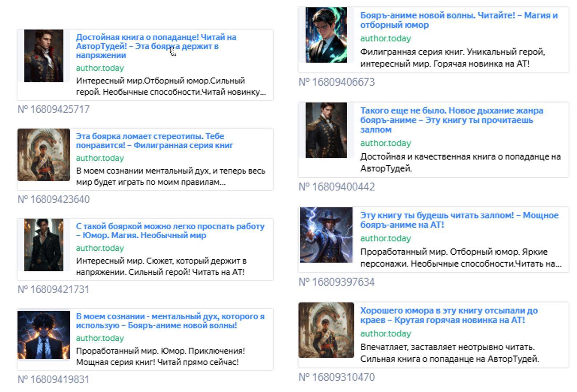Go to author.today in ad № 16809419831
Image resolution: width=577 pixels, height=392 pixels.
[x=100, y=338]
